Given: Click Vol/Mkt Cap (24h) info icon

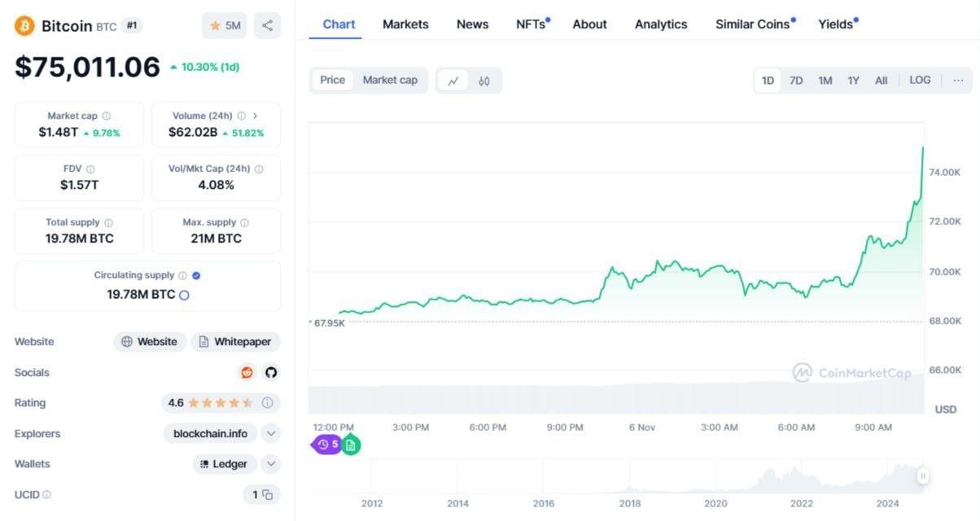Looking at the screenshot, I should (x=259, y=169).
